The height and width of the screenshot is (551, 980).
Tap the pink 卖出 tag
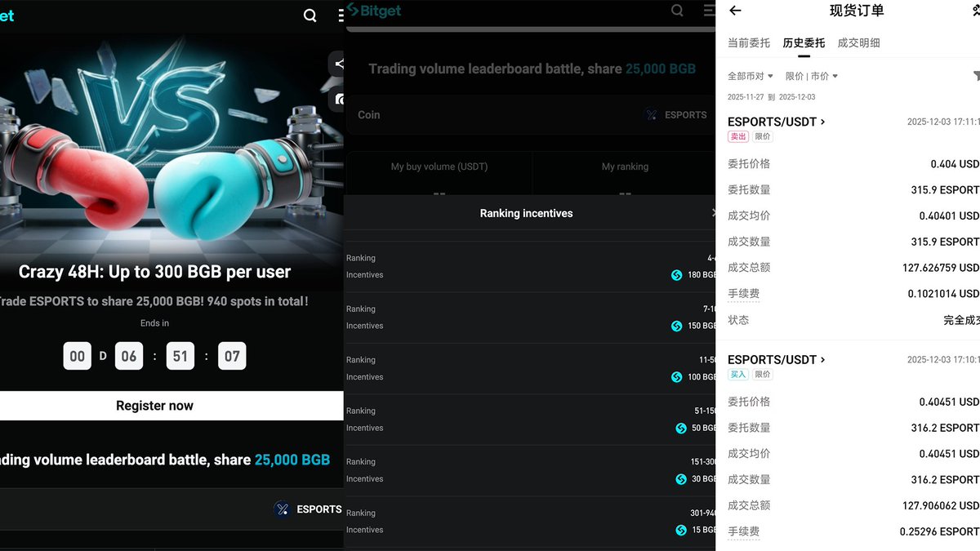tap(738, 136)
